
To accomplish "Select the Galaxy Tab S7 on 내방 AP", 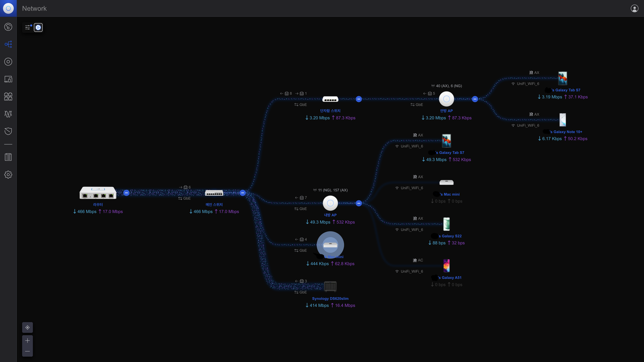I will click(x=446, y=141).
